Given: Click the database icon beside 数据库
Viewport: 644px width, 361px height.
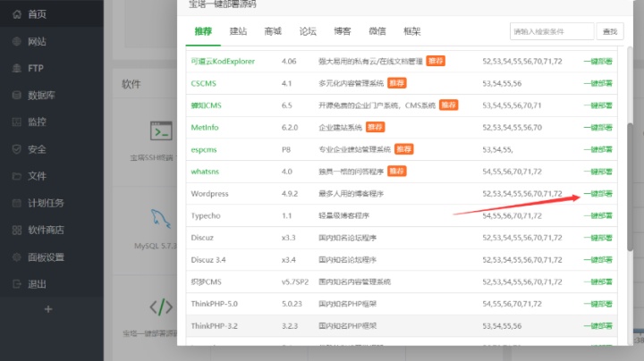Looking at the screenshot, I should click(17, 96).
